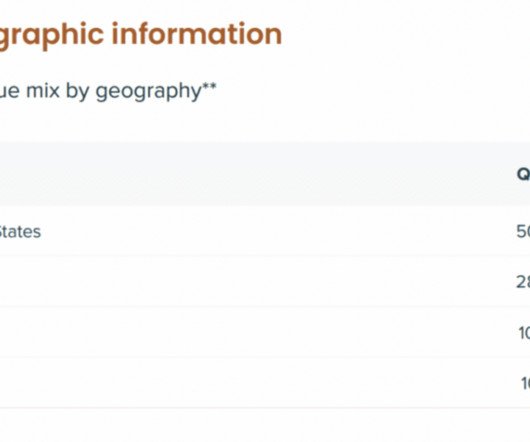
Task: Click the "Q" column header in table
Action: pos(523,174)
